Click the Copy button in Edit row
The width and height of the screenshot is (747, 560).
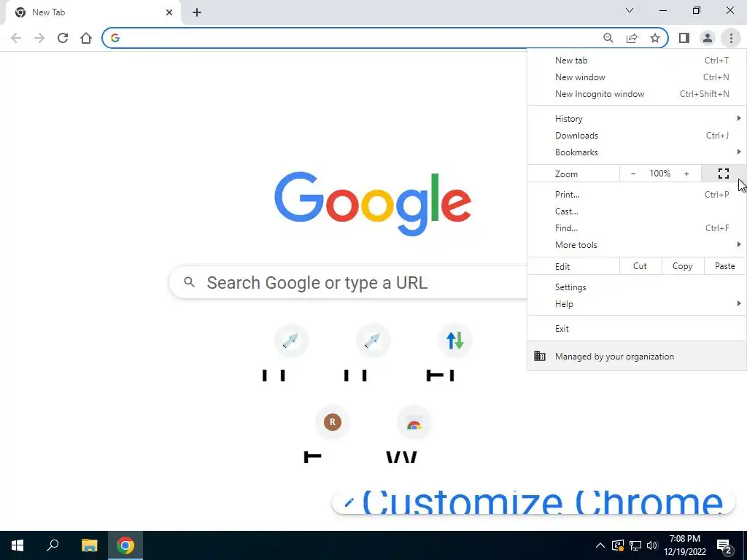pos(682,266)
